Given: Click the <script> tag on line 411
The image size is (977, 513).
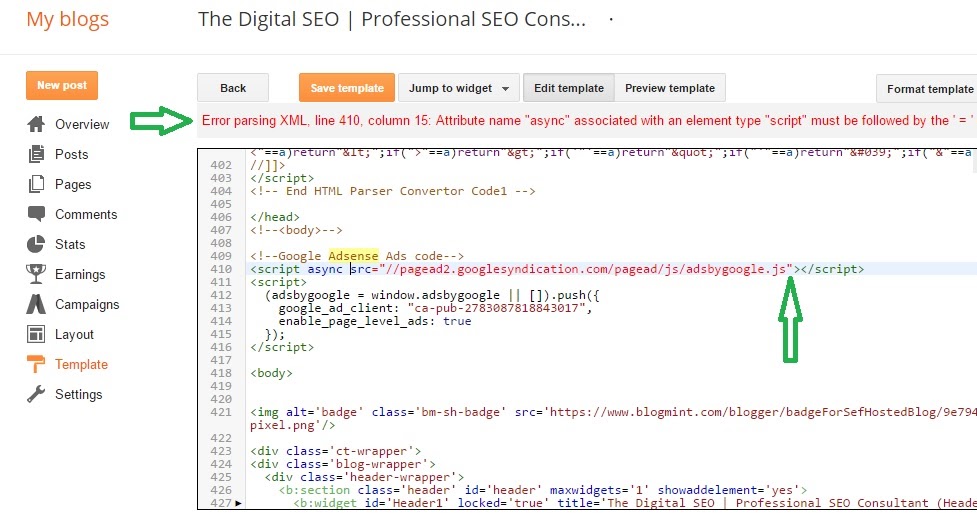Looking at the screenshot, I should (278, 282).
